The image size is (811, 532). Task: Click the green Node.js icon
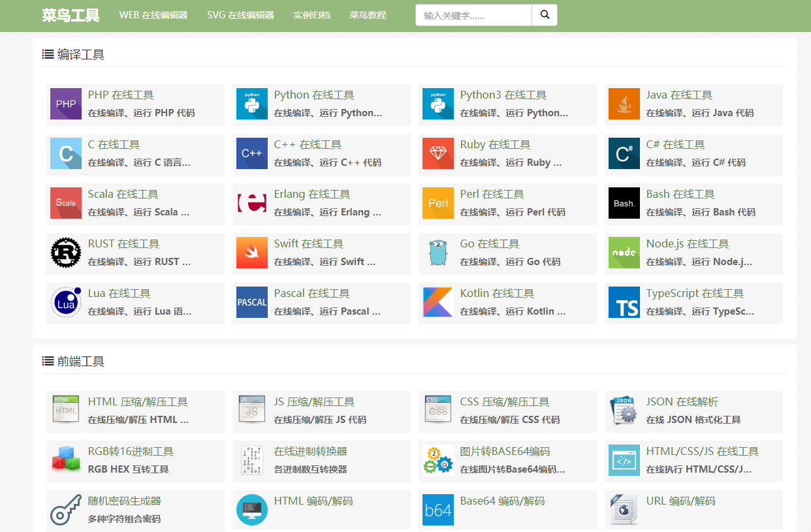click(624, 253)
